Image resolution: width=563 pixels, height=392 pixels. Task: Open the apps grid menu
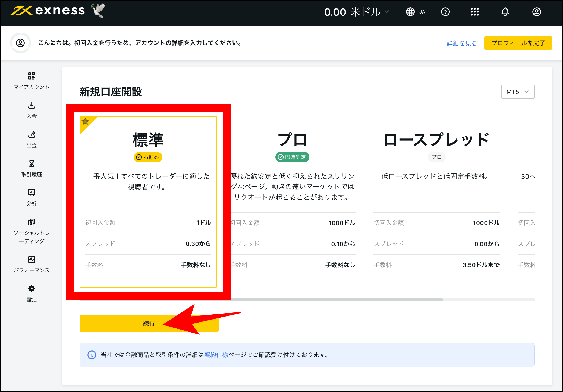(475, 12)
